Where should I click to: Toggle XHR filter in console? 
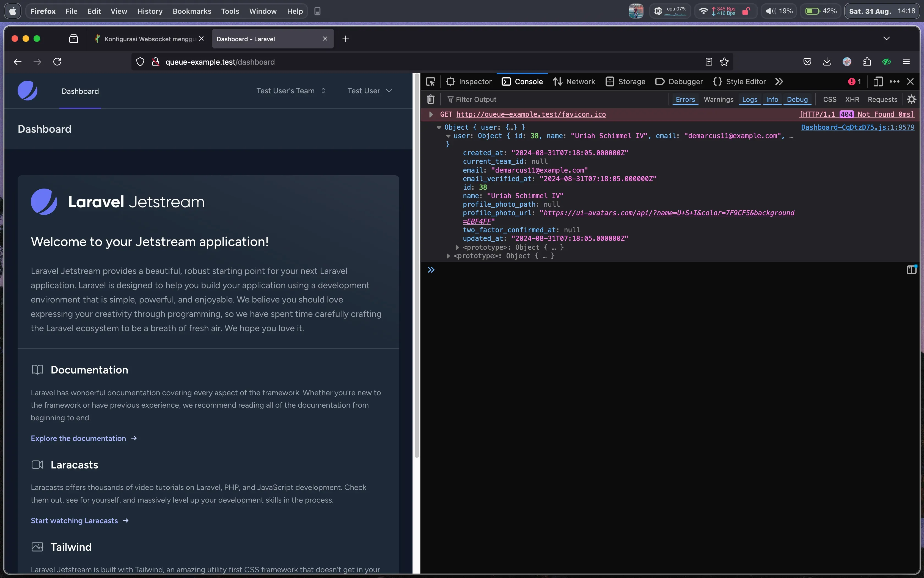tap(852, 99)
